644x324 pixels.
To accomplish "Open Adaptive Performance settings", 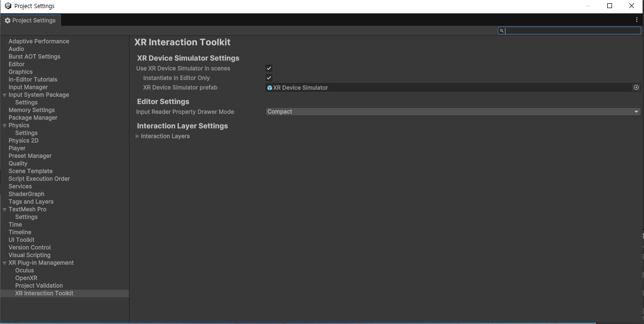I will pyautogui.click(x=39, y=42).
